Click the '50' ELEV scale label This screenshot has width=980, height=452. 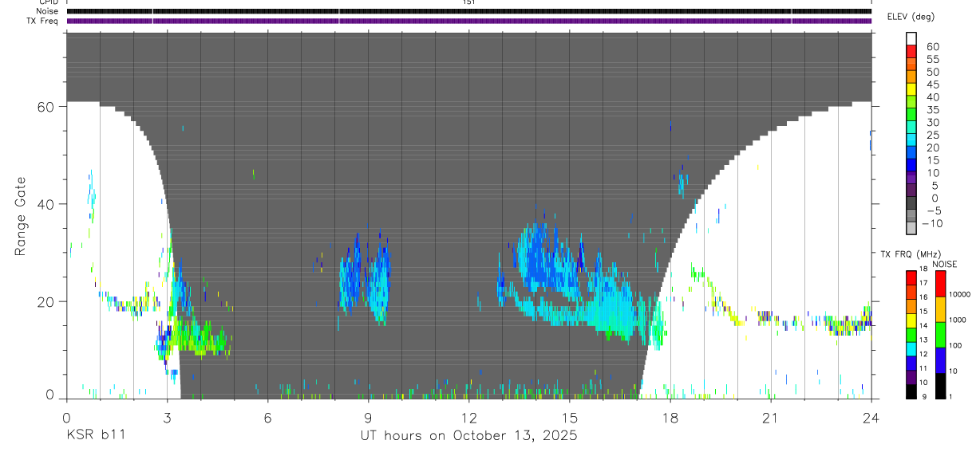coord(933,72)
